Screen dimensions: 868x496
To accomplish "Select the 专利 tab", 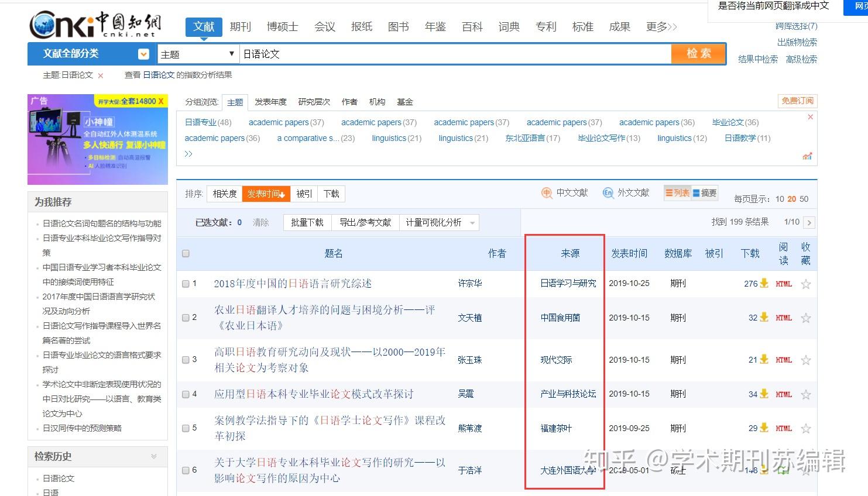I will pyautogui.click(x=545, y=27).
